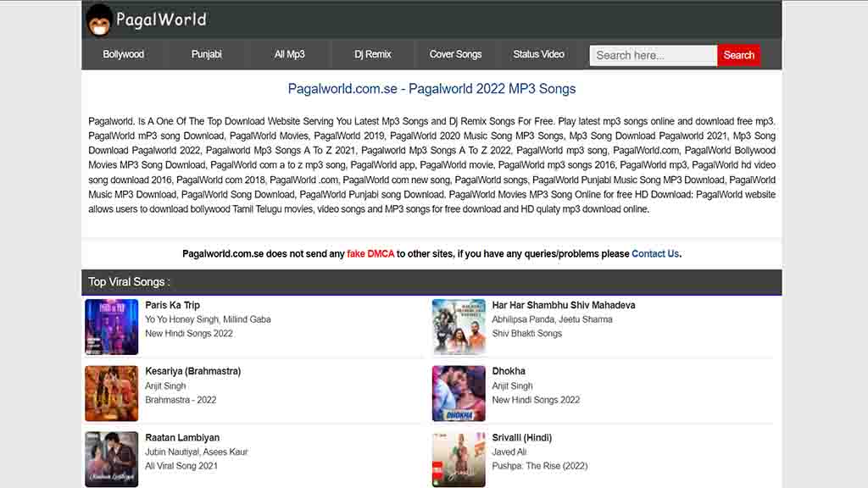Open Raatan Lambiyan song thumbnail
This screenshot has height=488, width=868.
(111, 459)
